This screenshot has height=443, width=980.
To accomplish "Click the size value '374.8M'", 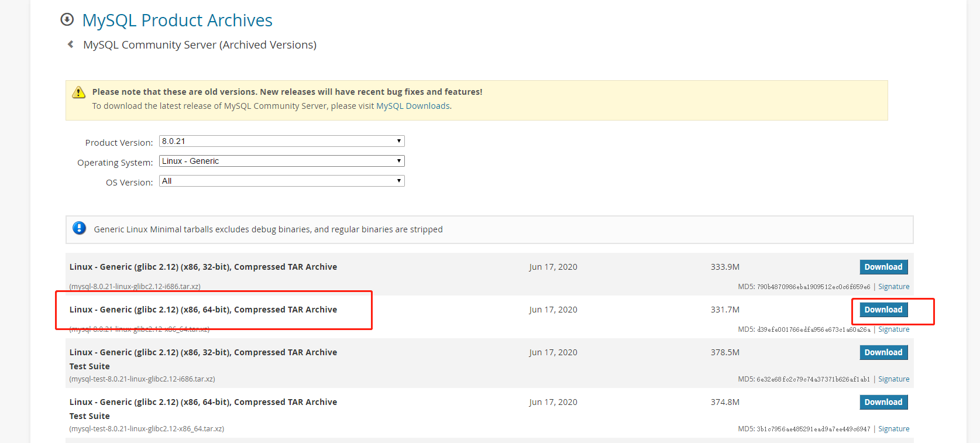I will click(725, 402).
